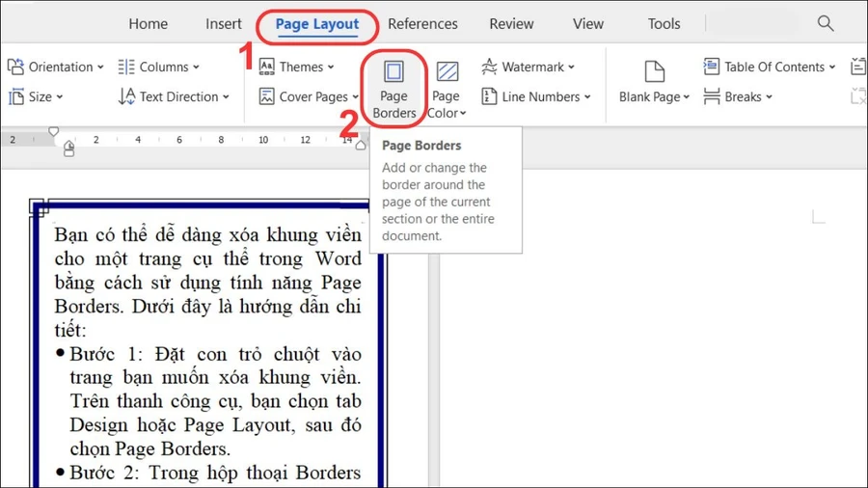868x488 pixels.
Task: Click the Size page icon
Action: pos(16,96)
